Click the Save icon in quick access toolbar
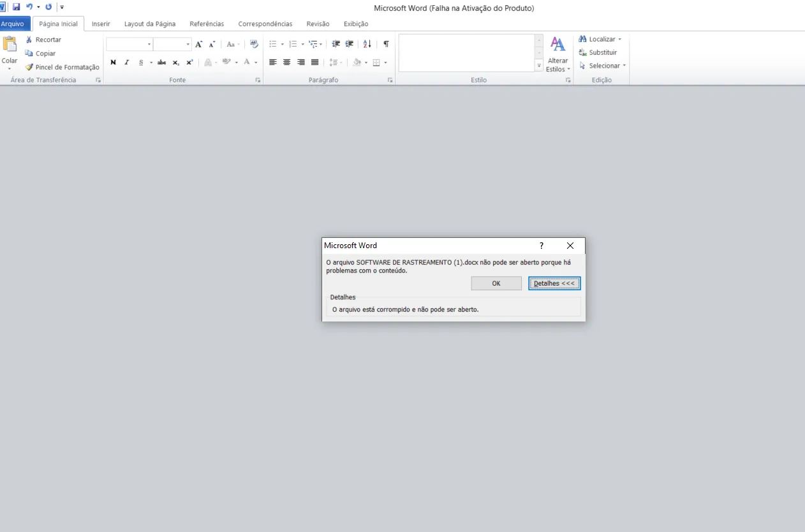805x532 pixels. (17, 7)
